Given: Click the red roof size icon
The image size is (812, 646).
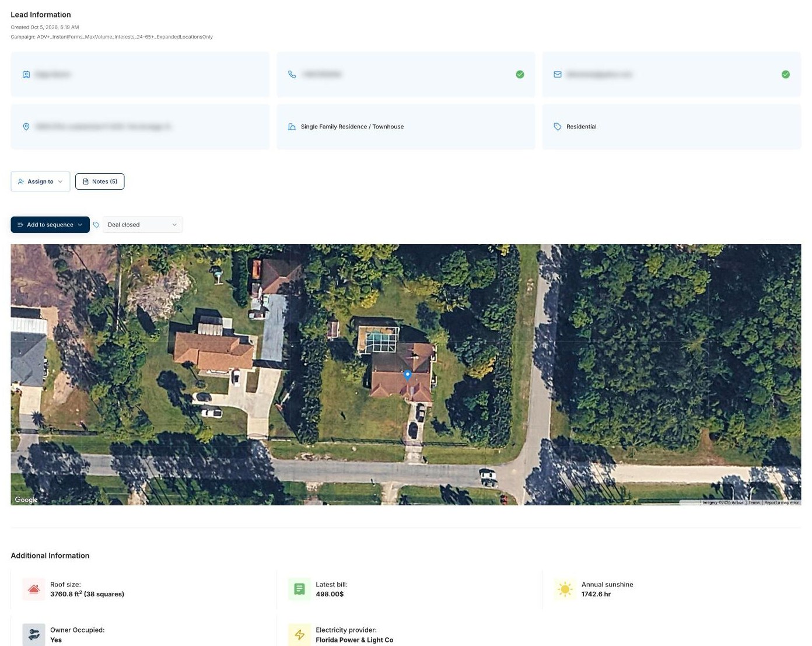Looking at the screenshot, I should [x=34, y=589].
